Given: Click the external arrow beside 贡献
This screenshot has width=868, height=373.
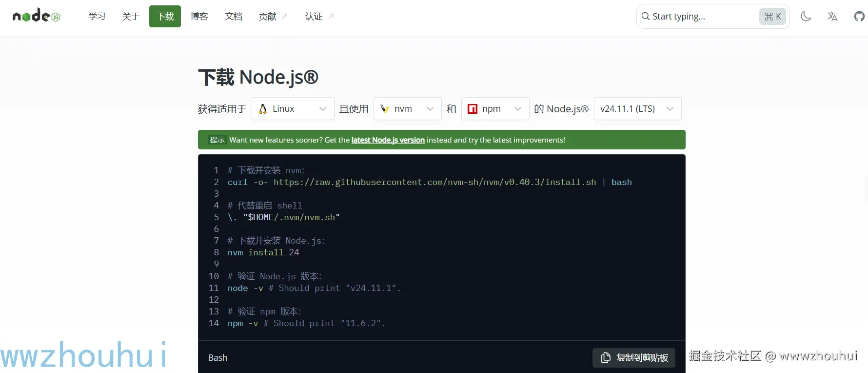Looking at the screenshot, I should tap(285, 17).
